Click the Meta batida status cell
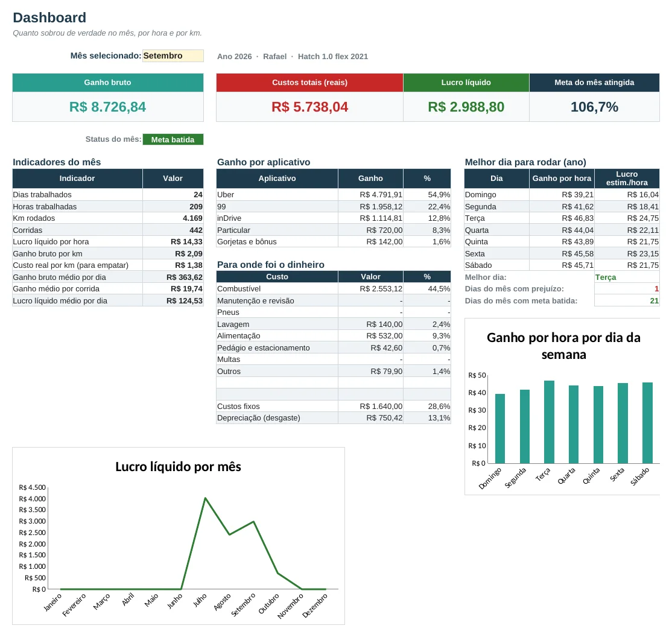The image size is (672, 637). [x=173, y=139]
